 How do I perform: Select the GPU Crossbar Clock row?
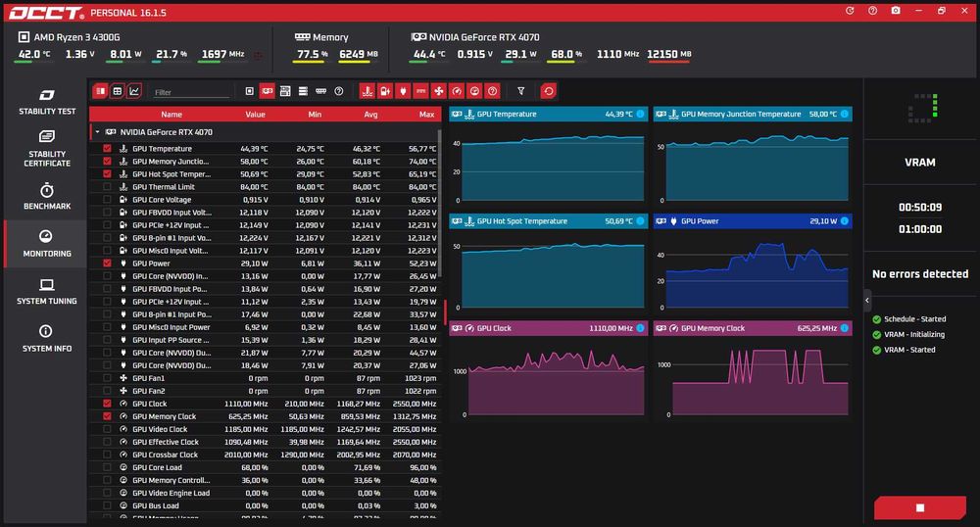[265, 455]
